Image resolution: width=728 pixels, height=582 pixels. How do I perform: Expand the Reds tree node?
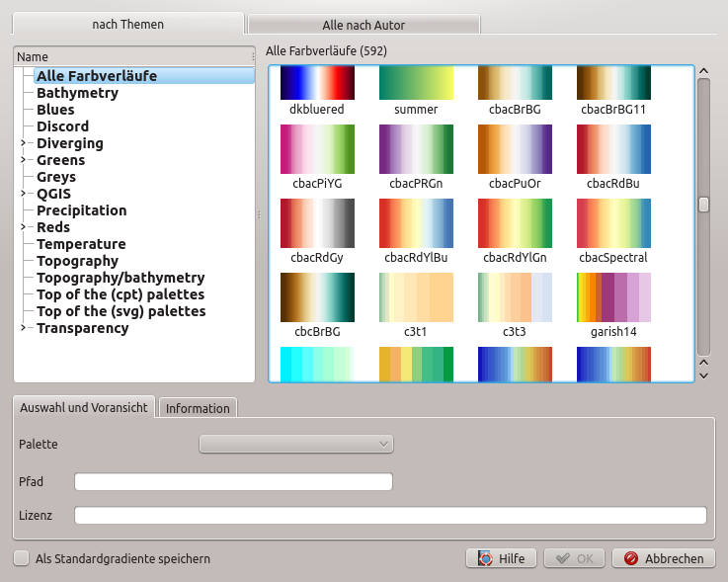23,227
